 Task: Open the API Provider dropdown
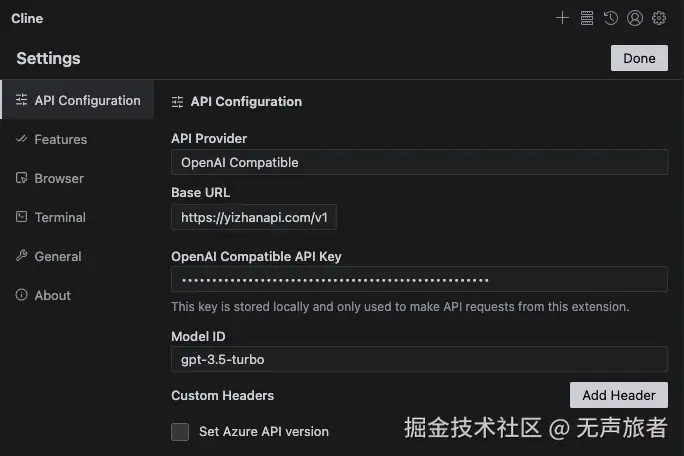coord(419,162)
